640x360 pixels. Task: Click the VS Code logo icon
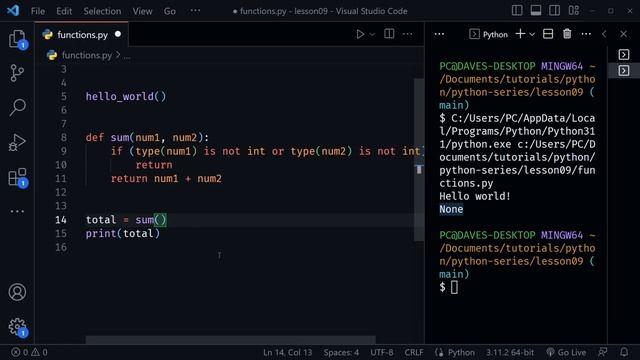click(x=13, y=11)
